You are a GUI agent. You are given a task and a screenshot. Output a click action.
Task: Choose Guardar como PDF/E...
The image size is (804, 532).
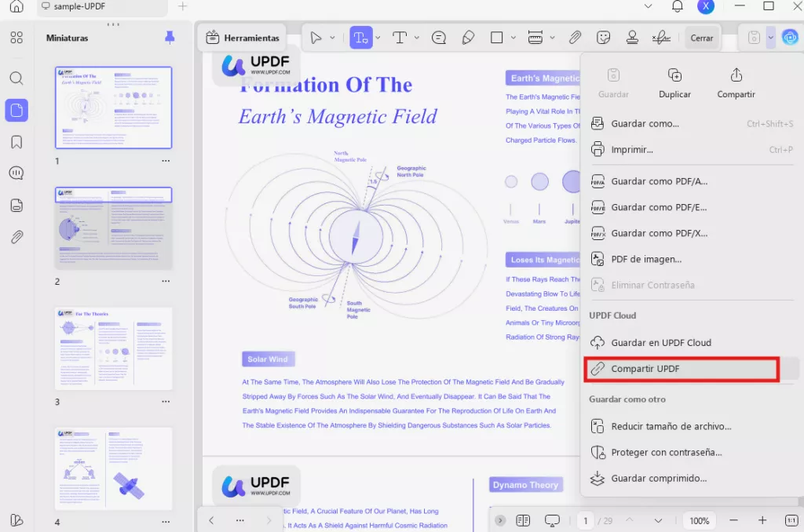[692, 208]
